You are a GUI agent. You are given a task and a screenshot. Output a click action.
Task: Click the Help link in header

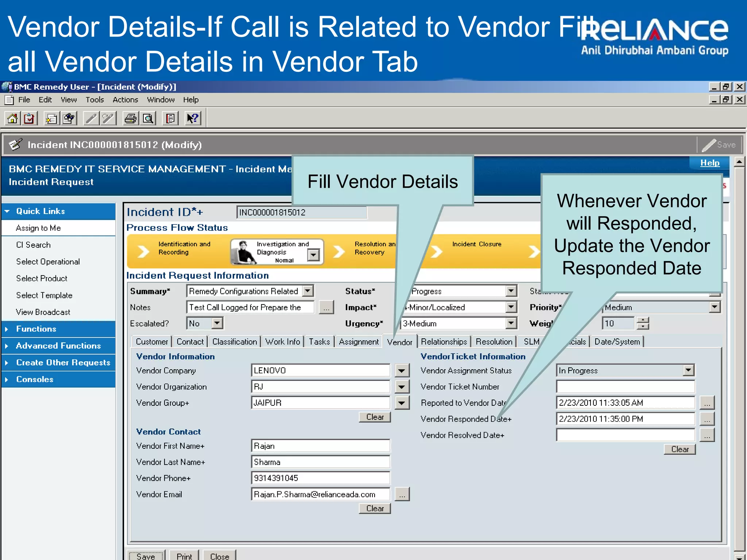point(710,163)
